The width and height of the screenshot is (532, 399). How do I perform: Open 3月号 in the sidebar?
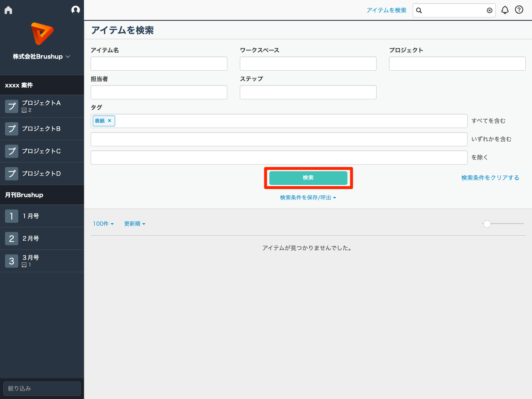[x=42, y=261]
